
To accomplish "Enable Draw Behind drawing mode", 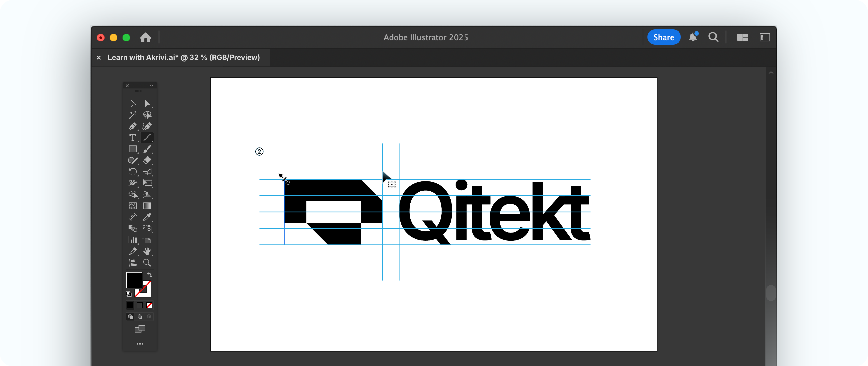I will pyautogui.click(x=140, y=316).
